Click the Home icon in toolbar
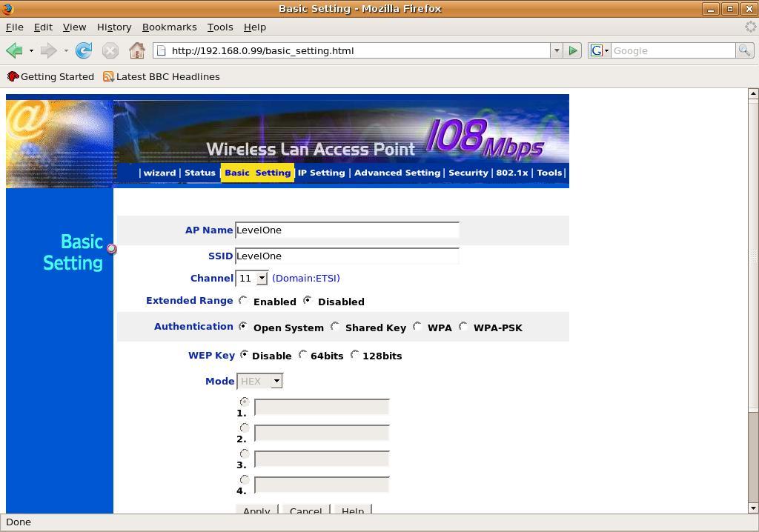759x532 pixels. click(137, 50)
